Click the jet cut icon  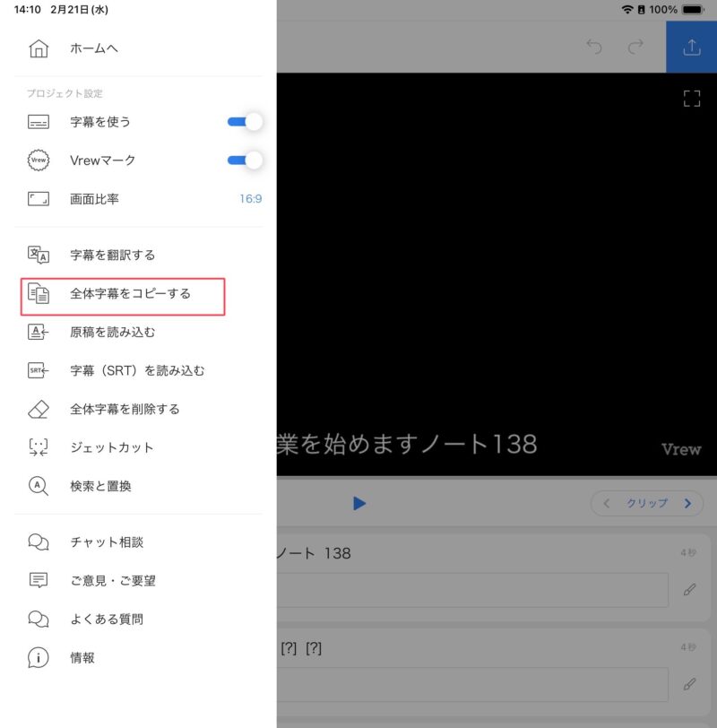tap(39, 447)
